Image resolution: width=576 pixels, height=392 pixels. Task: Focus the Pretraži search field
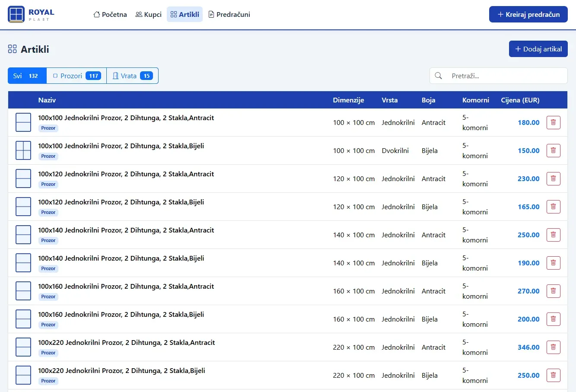tap(498, 76)
